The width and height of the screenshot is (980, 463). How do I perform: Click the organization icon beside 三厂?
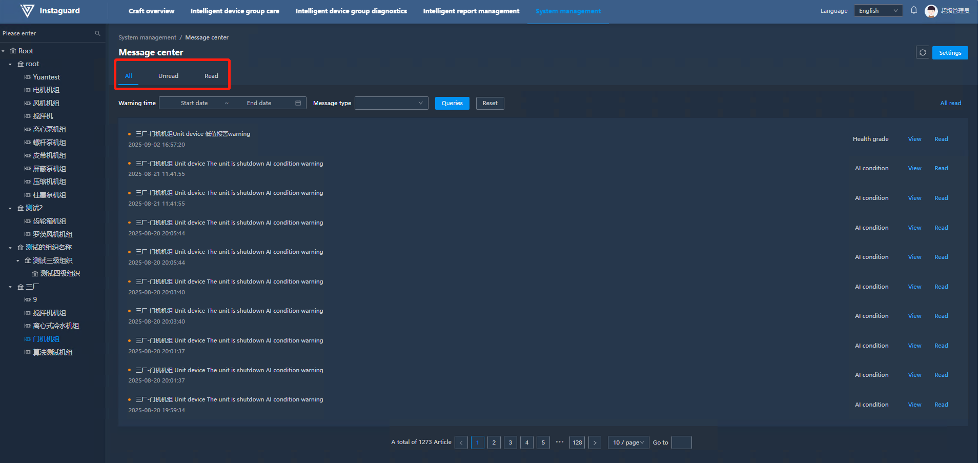point(21,287)
